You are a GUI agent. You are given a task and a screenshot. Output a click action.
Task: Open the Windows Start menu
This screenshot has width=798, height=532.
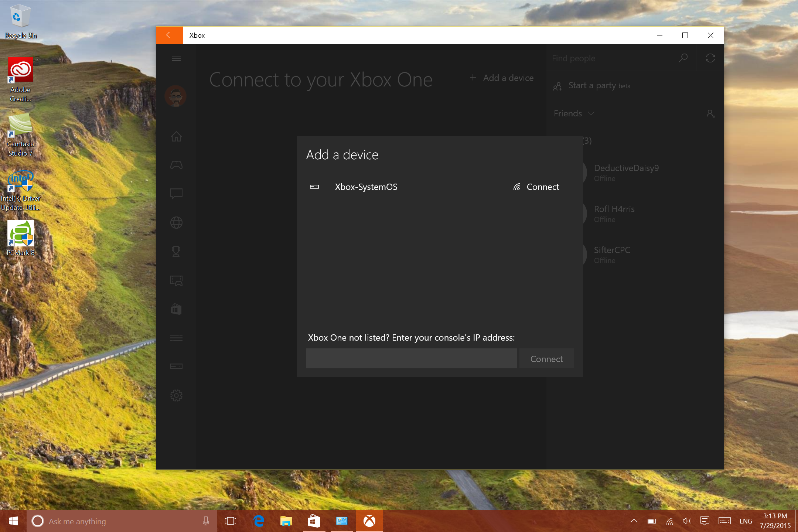[13, 521]
